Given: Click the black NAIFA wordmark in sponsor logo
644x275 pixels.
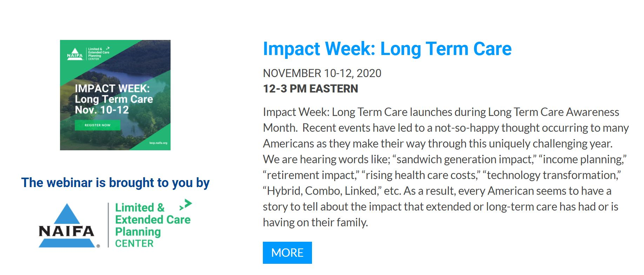Looking at the screenshot, I should (66, 231).
